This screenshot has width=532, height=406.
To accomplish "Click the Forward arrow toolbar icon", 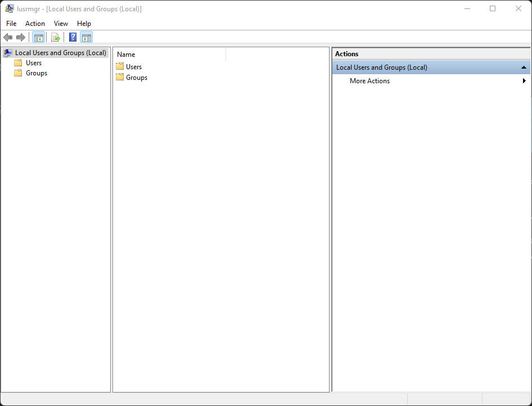I will point(21,38).
